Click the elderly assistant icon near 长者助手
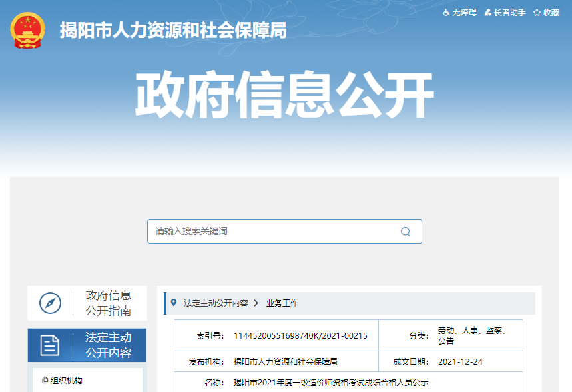Viewport: 572px width, 392px height. (x=488, y=13)
